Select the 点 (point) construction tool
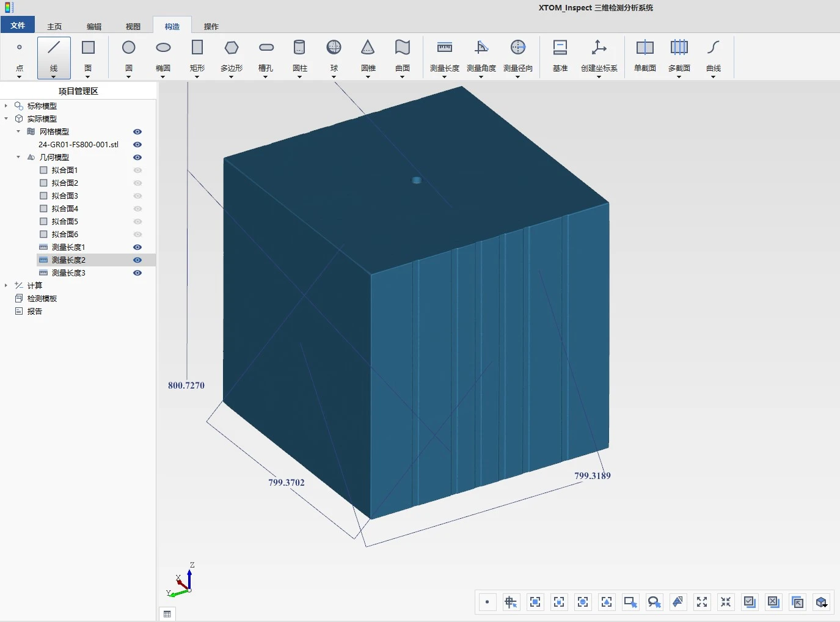Screen dimensions: 840x622 [x=20, y=56]
